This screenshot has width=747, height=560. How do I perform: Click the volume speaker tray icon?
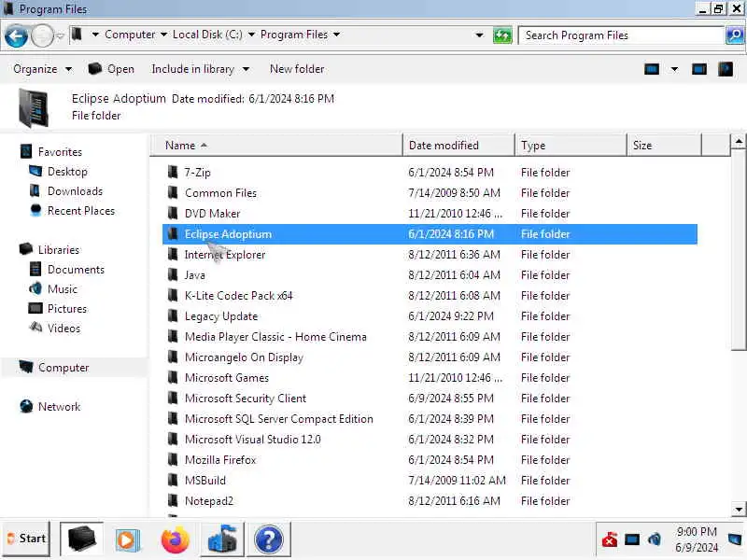(x=655, y=539)
